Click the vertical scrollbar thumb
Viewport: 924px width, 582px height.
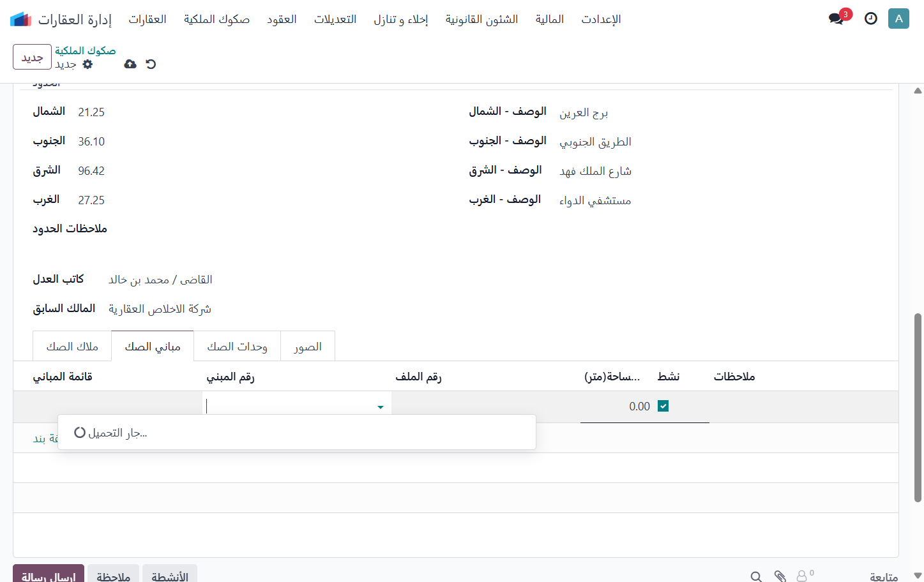click(918, 407)
